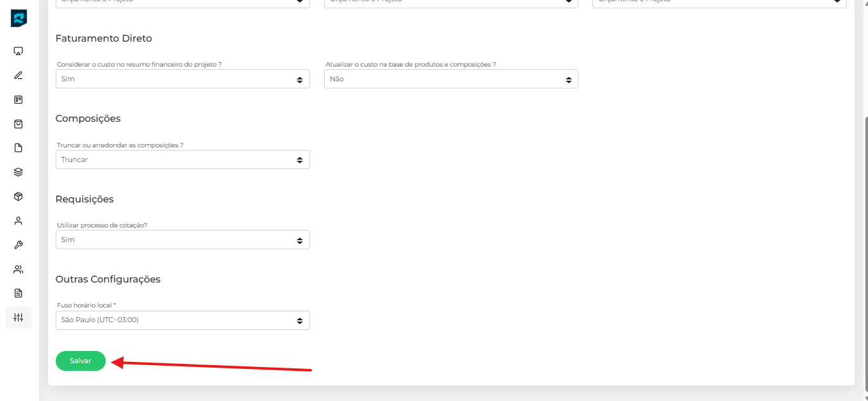This screenshot has width=868, height=401.
Task: Click the green Salvar button
Action: (81, 361)
